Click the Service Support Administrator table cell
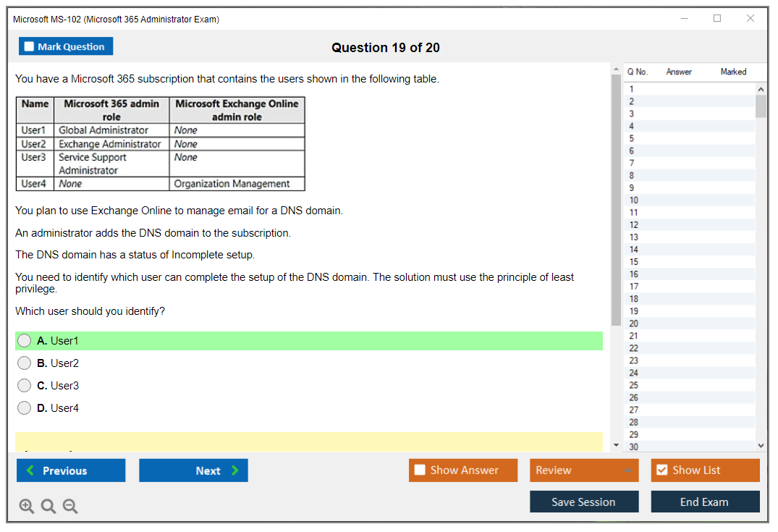Screen dimensions: 778x532 (111, 164)
